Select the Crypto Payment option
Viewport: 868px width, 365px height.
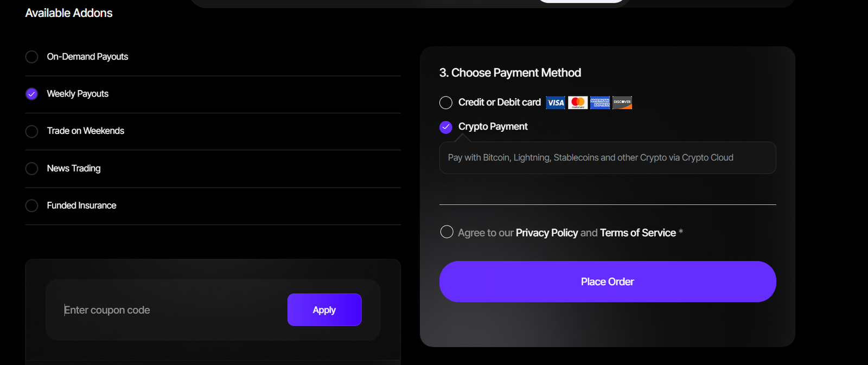[446, 127]
